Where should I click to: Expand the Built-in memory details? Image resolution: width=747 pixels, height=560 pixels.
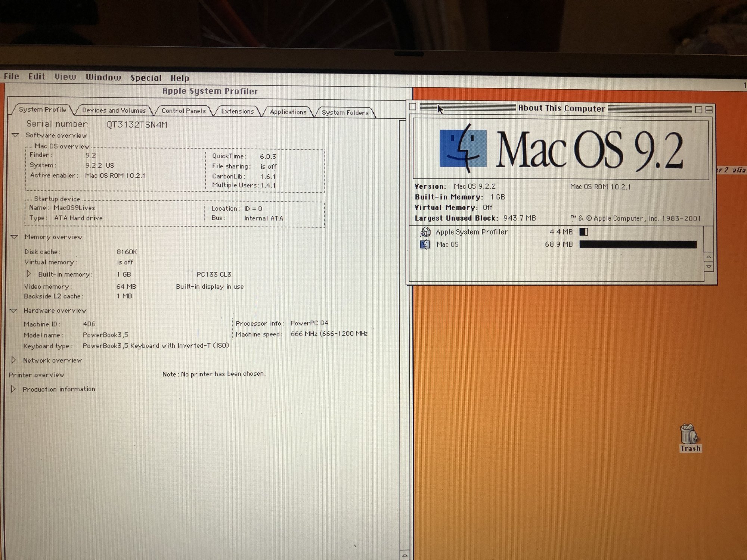28,274
